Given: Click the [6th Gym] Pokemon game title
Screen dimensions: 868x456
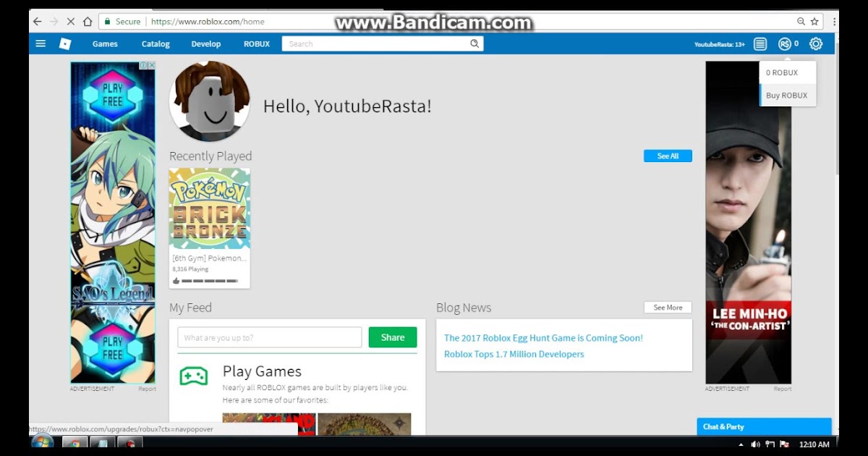Looking at the screenshot, I should pos(209,258).
